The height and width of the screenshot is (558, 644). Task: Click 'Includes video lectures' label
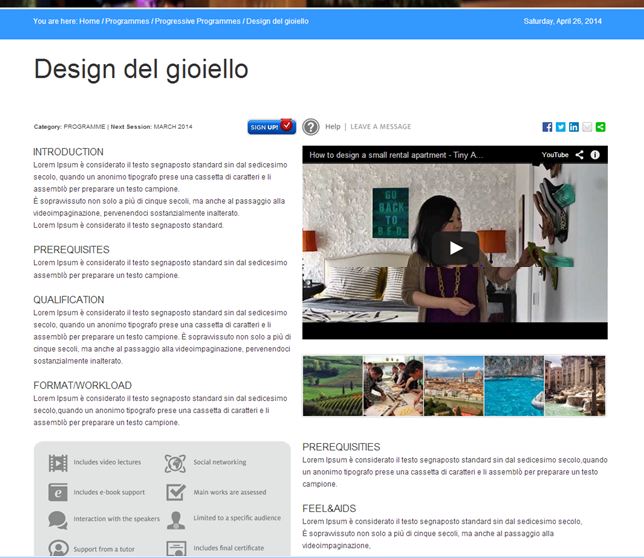coord(107,462)
